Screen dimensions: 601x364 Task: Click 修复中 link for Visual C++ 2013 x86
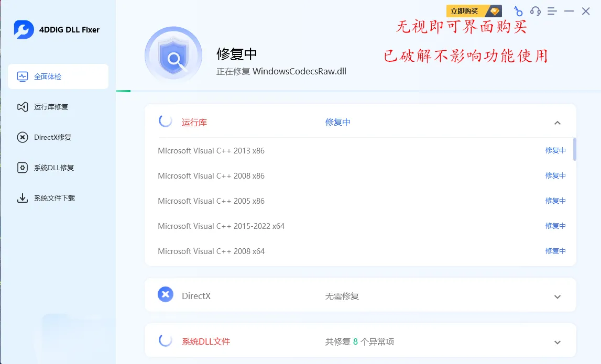coord(555,151)
